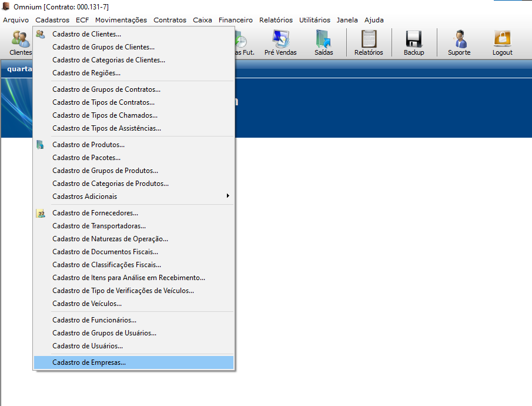
Task: Open the Ajuda menu
Action: [x=374, y=20]
